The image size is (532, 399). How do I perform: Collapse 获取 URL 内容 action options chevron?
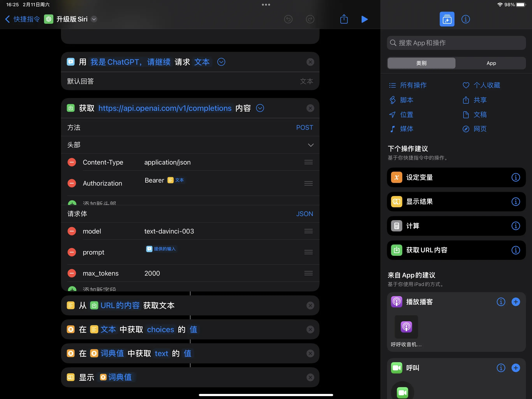tap(260, 108)
